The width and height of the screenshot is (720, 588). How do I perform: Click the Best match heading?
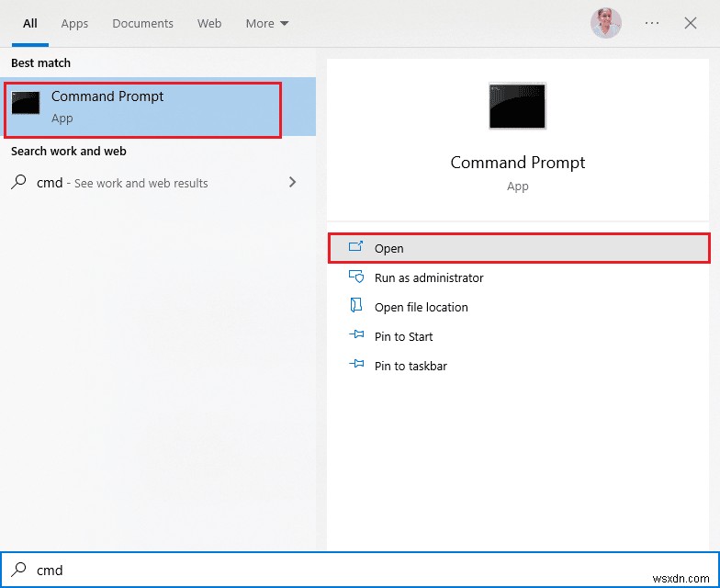pos(40,62)
